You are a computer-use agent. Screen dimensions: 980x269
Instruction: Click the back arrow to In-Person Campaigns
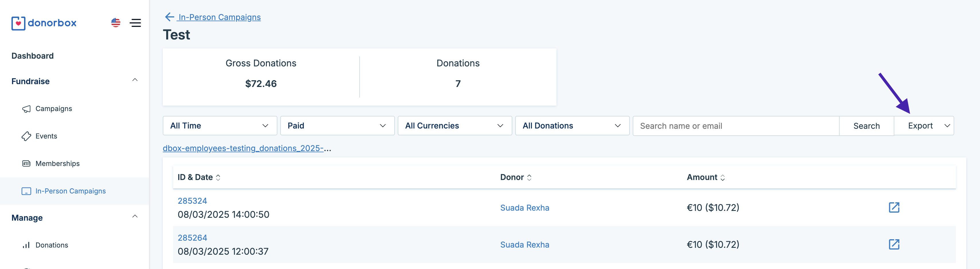(x=169, y=17)
